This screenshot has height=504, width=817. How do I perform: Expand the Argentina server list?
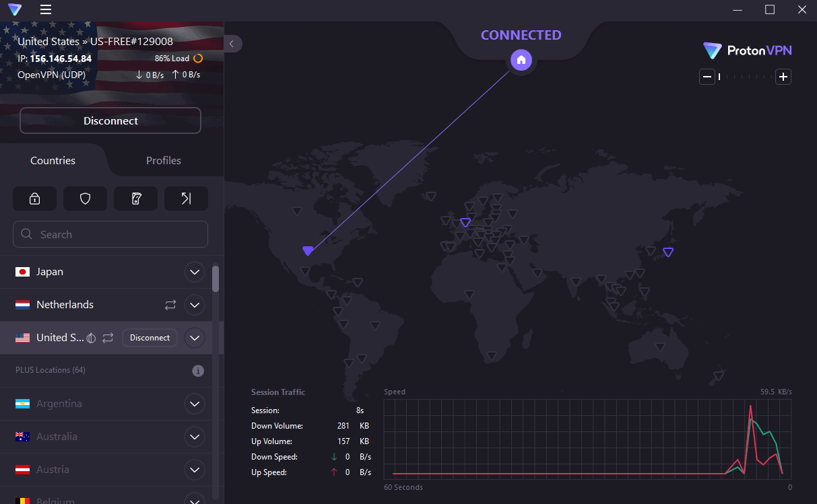click(194, 404)
